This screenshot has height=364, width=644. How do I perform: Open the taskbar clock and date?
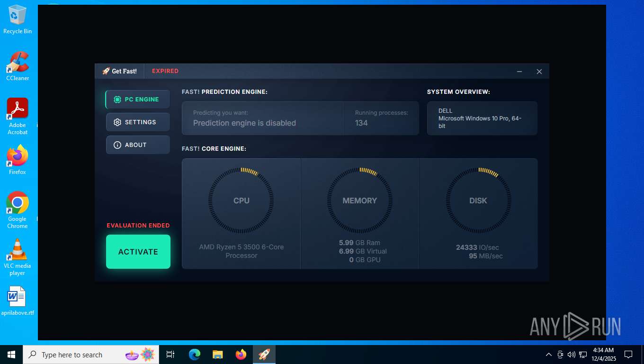603,355
